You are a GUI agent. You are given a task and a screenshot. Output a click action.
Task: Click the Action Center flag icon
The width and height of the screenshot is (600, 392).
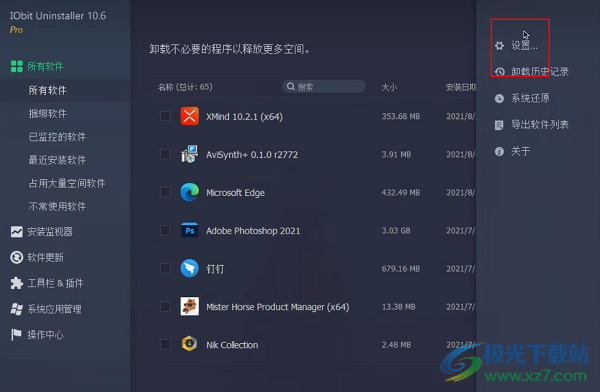click(x=16, y=335)
